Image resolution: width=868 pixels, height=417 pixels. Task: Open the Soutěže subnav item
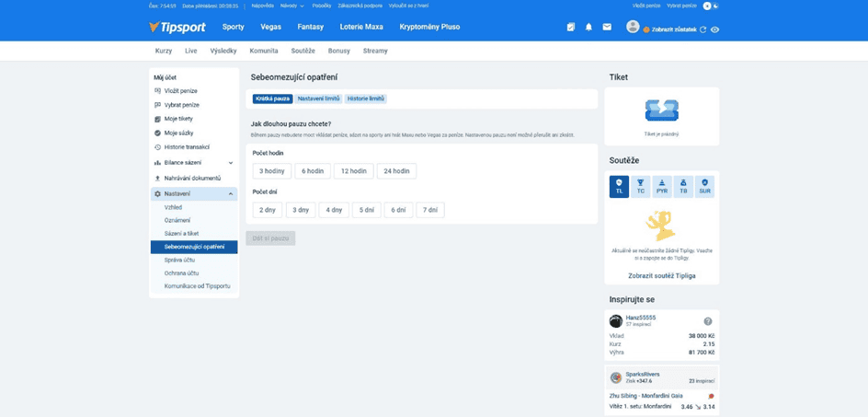pos(303,51)
